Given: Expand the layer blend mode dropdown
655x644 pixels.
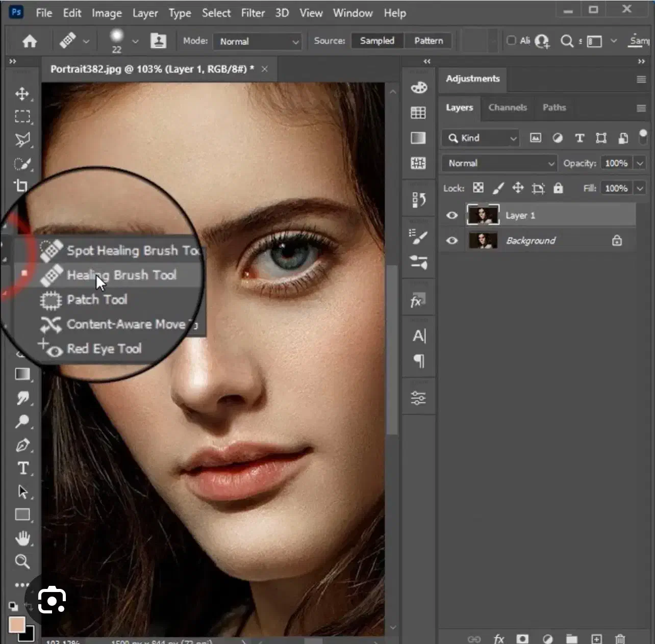Looking at the screenshot, I should click(499, 163).
